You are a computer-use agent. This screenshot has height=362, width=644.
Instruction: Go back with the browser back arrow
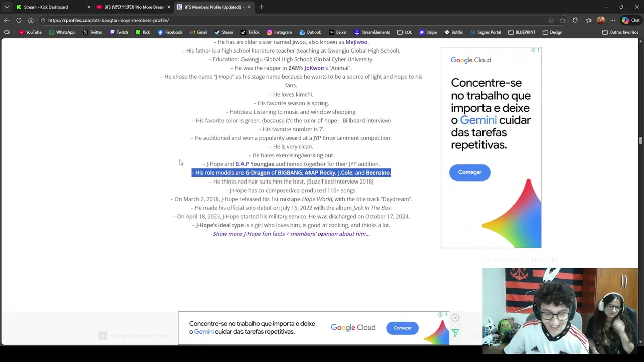(7, 20)
